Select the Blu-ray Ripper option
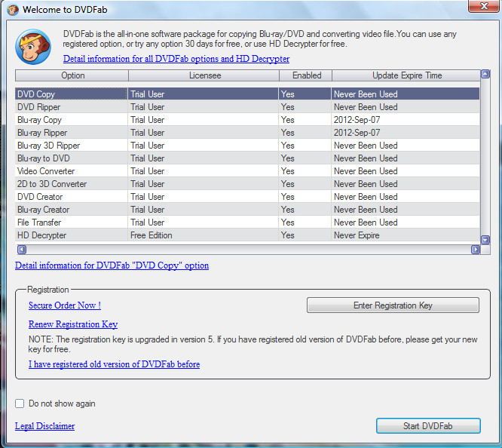Image resolution: width=502 pixels, height=448 pixels. tap(247, 132)
